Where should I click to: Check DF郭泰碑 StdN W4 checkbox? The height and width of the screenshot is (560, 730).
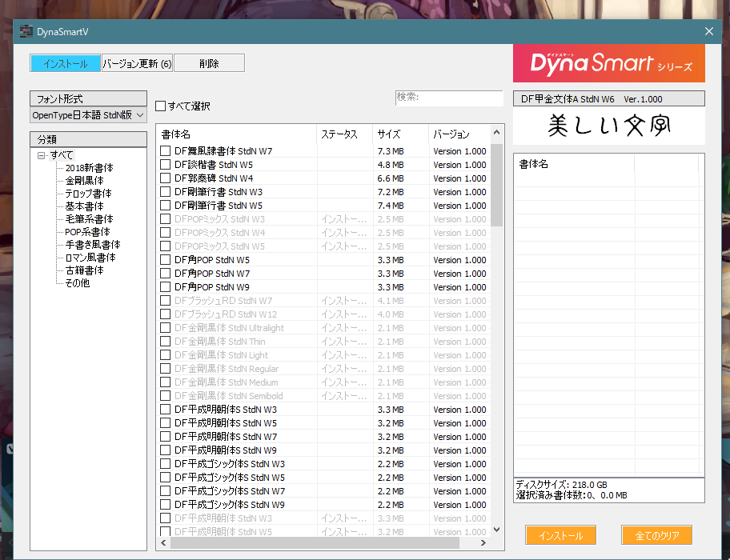pyautogui.click(x=165, y=178)
